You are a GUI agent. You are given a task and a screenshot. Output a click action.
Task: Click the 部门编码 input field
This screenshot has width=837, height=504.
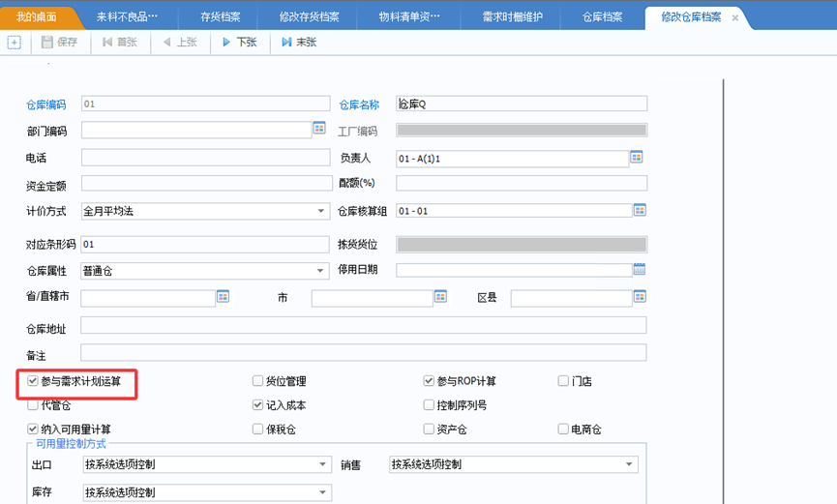(x=196, y=130)
